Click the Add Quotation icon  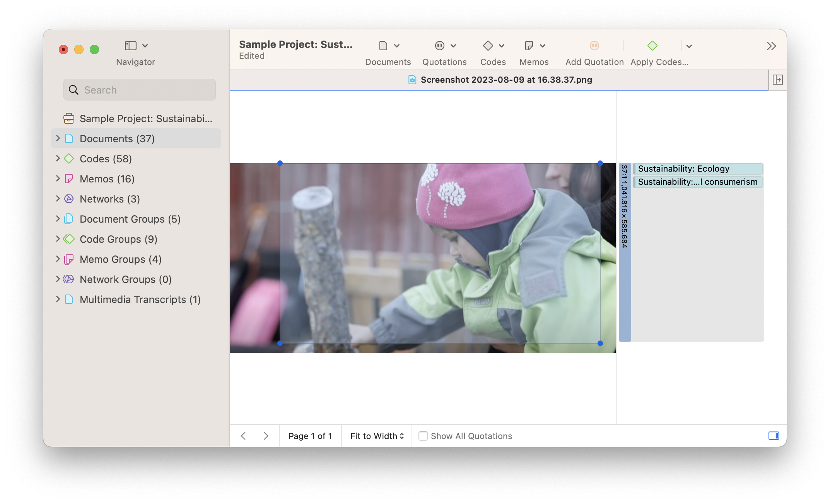(594, 46)
